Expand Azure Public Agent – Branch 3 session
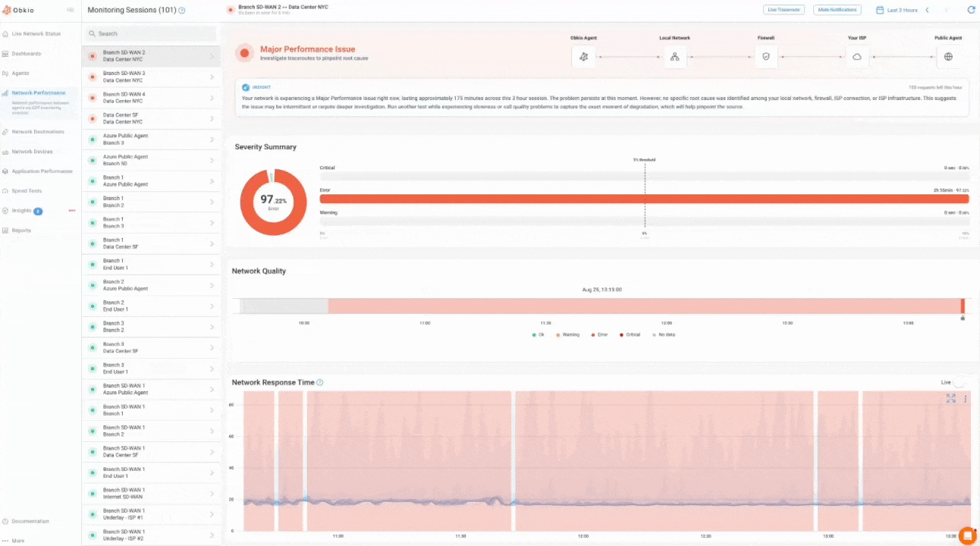Image resolution: width=980 pixels, height=546 pixels. coord(212,140)
